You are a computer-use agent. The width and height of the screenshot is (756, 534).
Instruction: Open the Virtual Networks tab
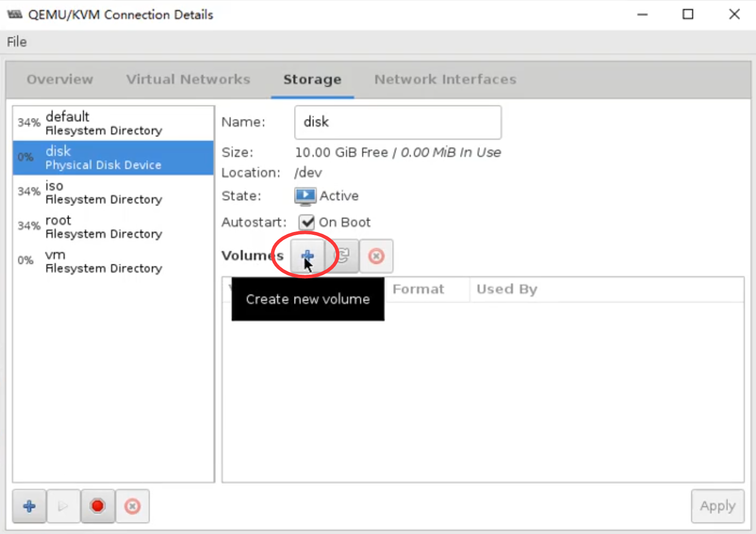(188, 80)
